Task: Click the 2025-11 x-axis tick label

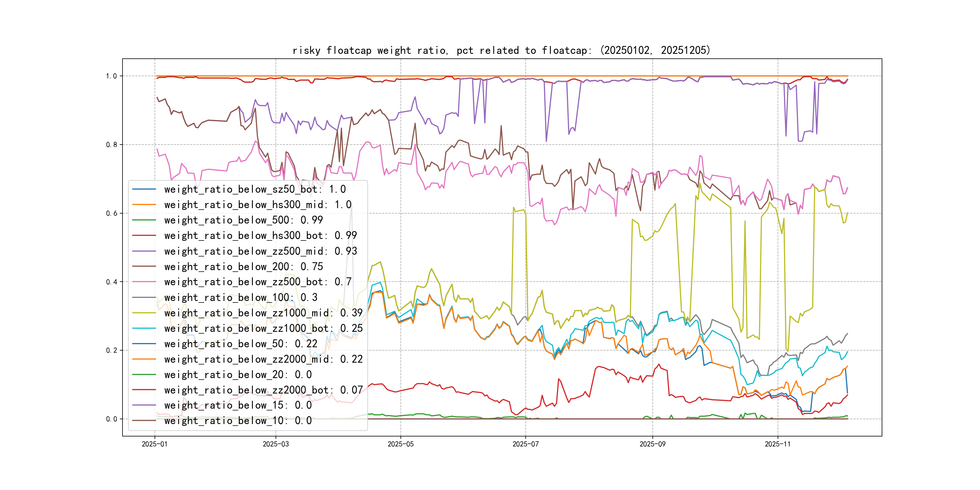Action: [x=778, y=444]
